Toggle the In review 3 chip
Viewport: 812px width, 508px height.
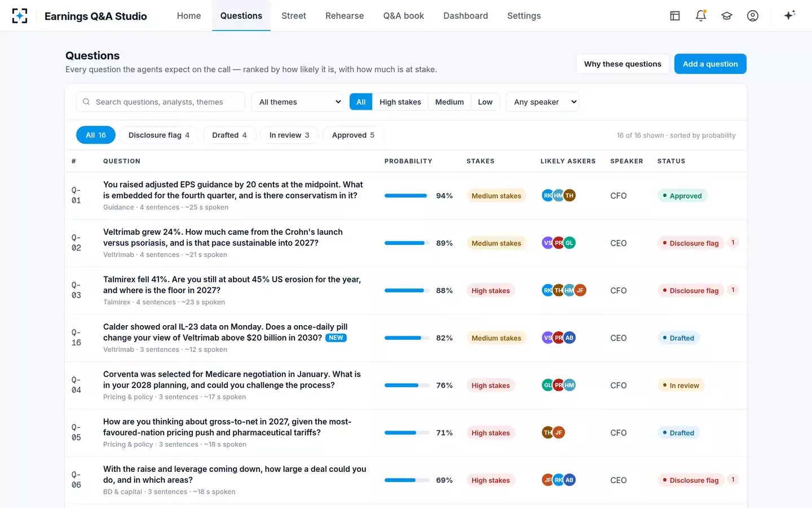point(289,135)
